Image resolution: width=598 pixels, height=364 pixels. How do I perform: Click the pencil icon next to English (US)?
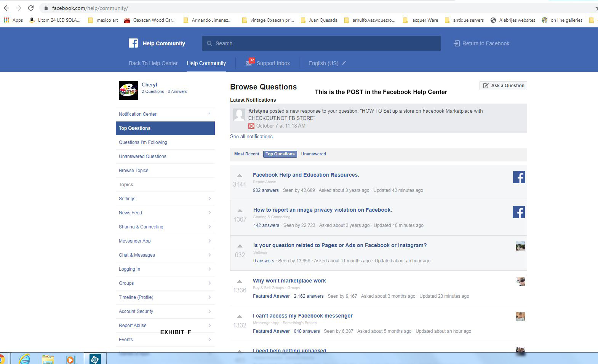pos(344,63)
